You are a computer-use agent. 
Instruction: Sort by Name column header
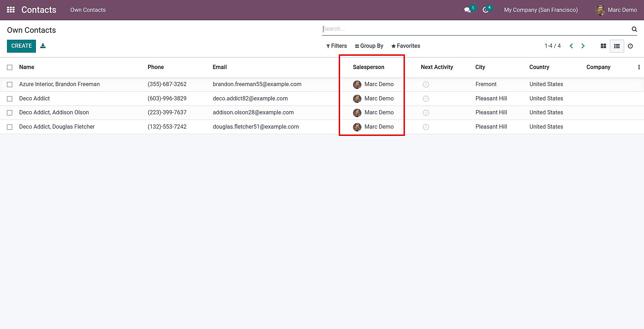pos(27,67)
